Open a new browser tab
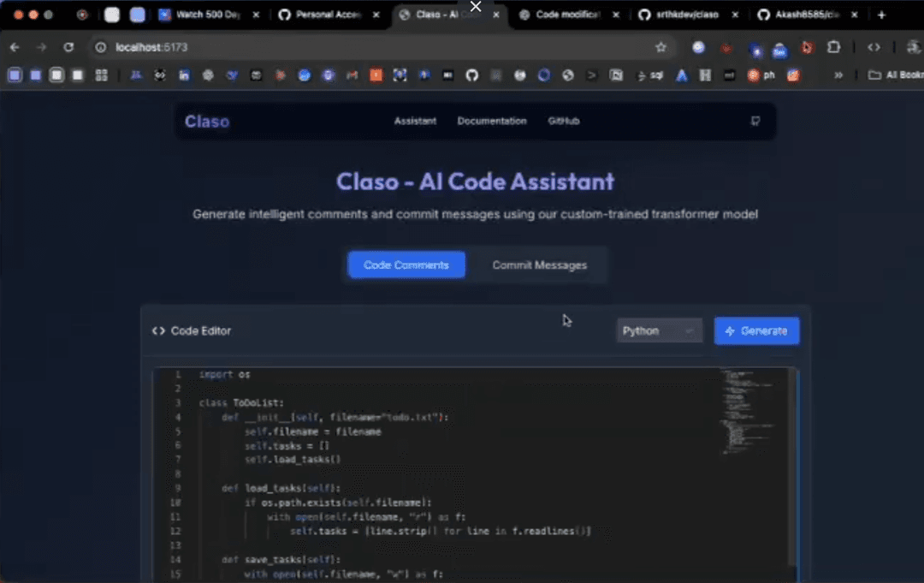The width and height of the screenshot is (924, 583). point(881,15)
